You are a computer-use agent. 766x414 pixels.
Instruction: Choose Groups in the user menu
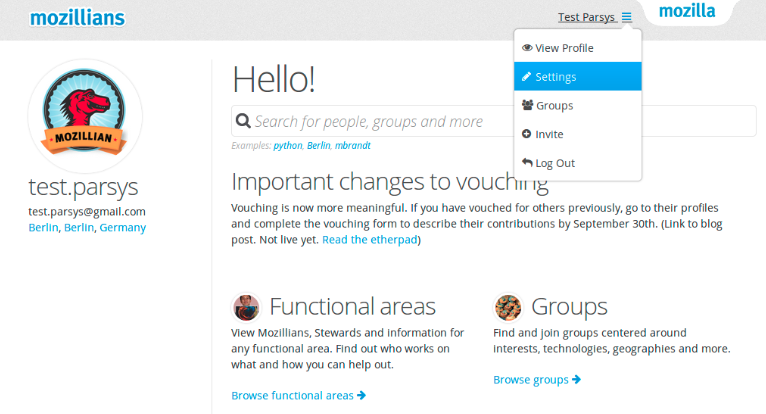577,105
